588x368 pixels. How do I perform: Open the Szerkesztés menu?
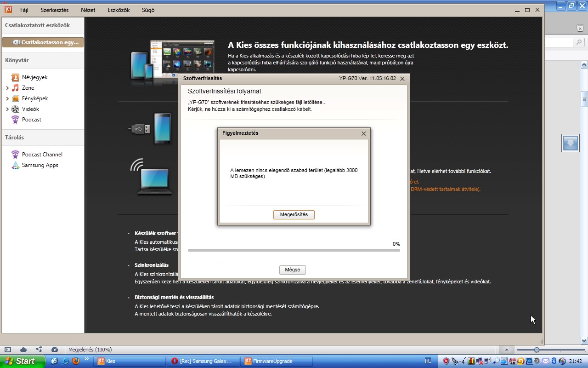click(55, 10)
